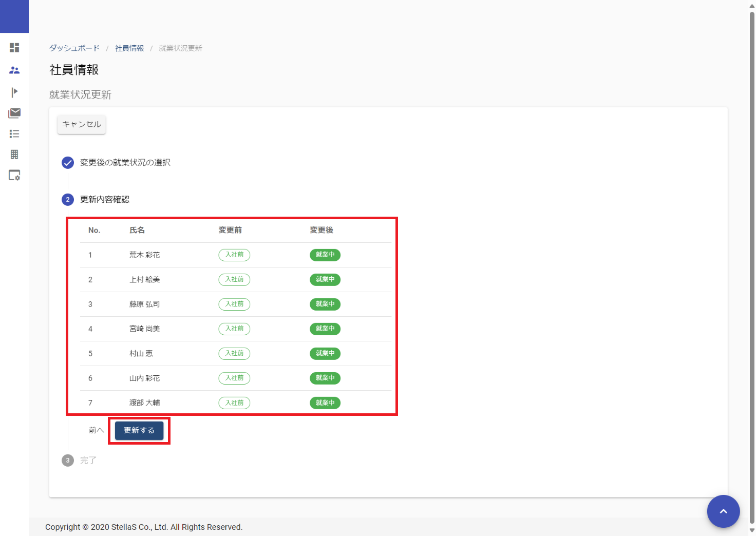Click the 入社前 chip for 荒木 彩花

point(234,255)
